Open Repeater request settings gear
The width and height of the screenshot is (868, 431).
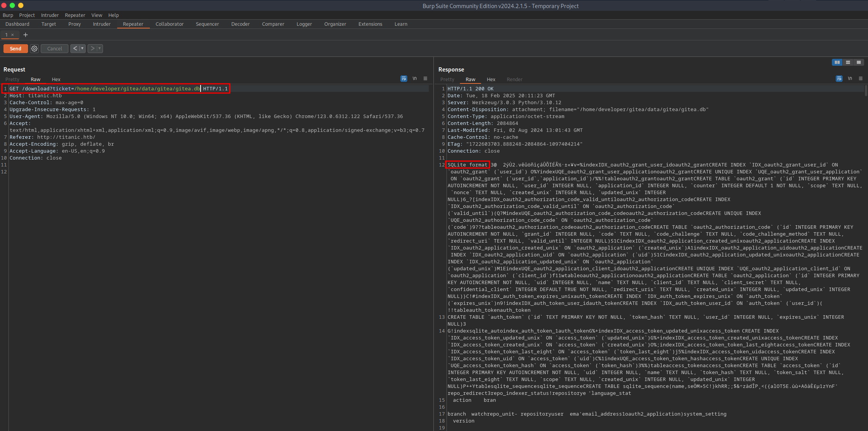tap(35, 48)
